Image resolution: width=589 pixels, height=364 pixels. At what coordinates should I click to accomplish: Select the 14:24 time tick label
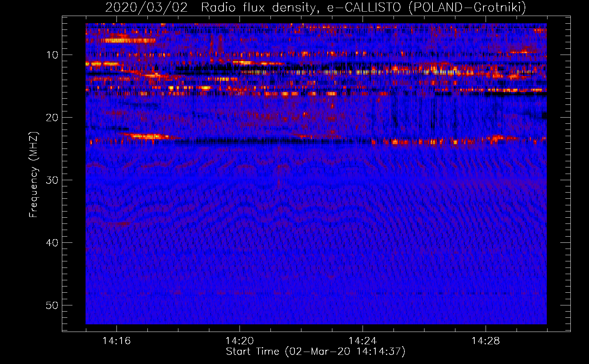tap(363, 341)
